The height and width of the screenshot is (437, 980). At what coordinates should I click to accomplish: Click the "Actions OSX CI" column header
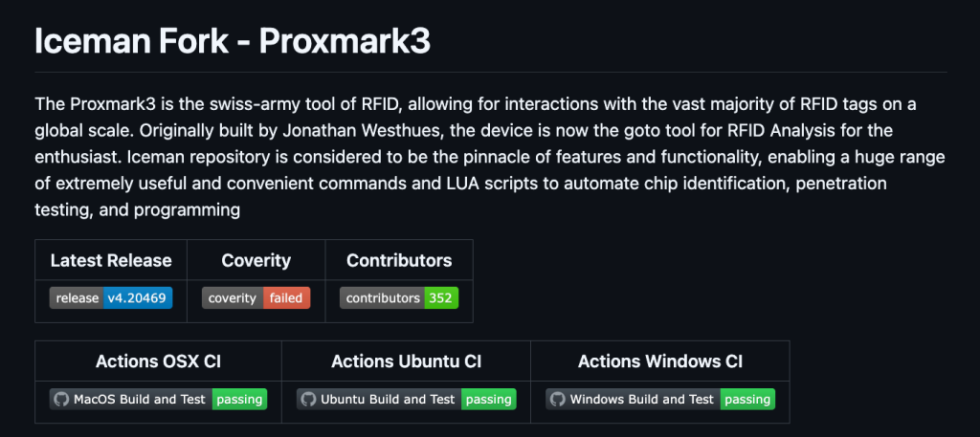coord(158,361)
